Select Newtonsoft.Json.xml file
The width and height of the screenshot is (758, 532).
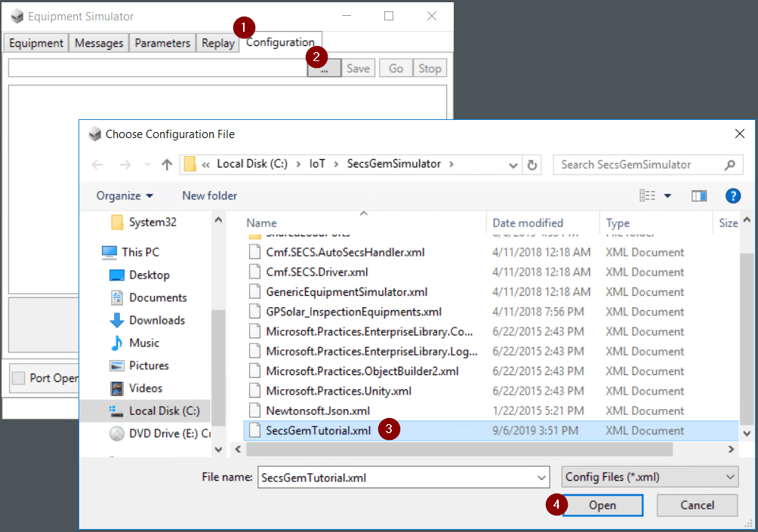point(318,411)
